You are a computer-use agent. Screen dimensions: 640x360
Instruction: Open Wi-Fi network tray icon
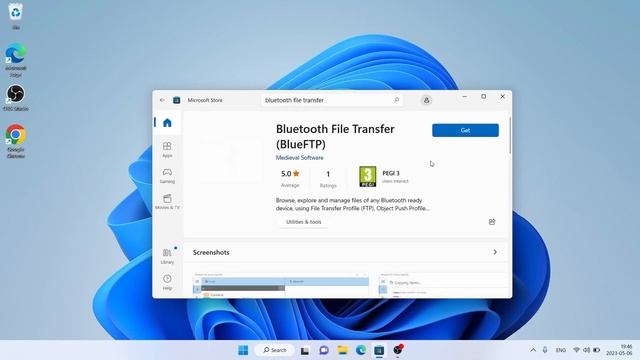(576, 350)
